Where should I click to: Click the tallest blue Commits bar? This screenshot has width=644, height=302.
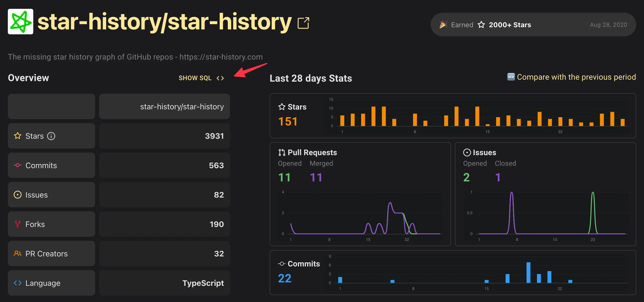point(528,272)
